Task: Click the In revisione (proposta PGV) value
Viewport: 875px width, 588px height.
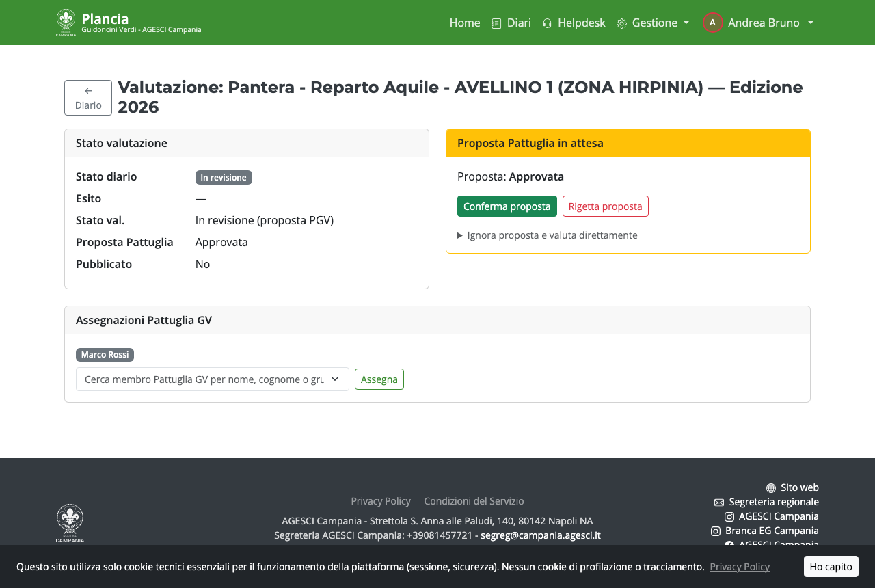Action: pyautogui.click(x=265, y=220)
